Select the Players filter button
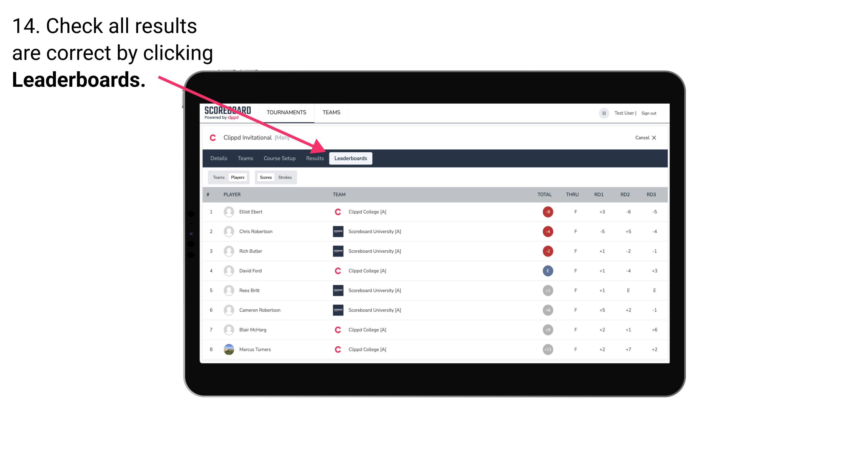868x467 pixels. (x=237, y=177)
